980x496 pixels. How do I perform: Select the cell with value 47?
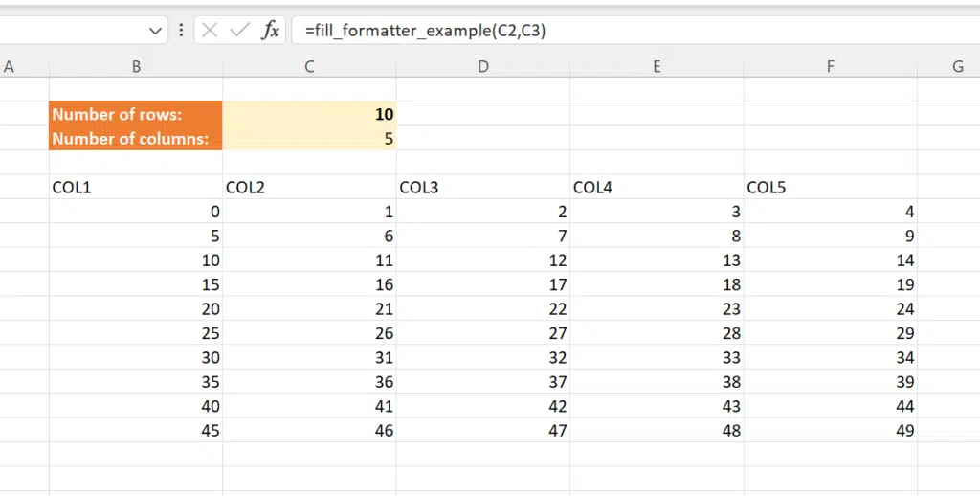(483, 431)
